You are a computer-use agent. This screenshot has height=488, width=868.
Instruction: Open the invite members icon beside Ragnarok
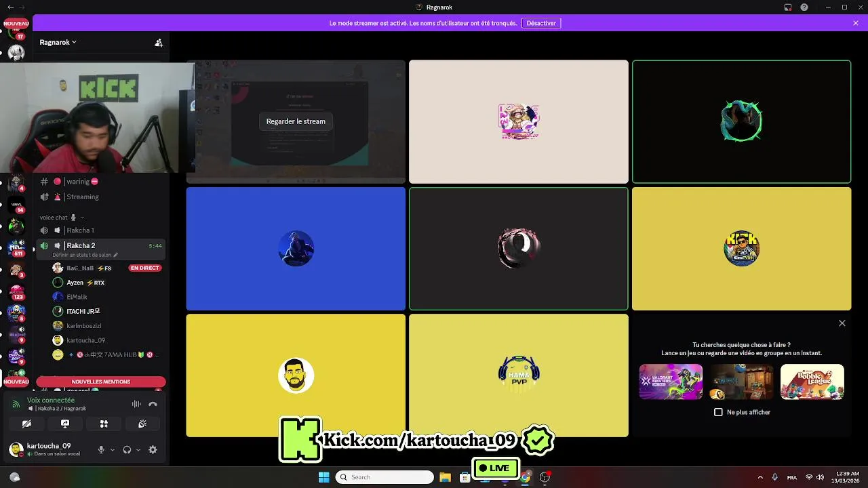coord(159,42)
